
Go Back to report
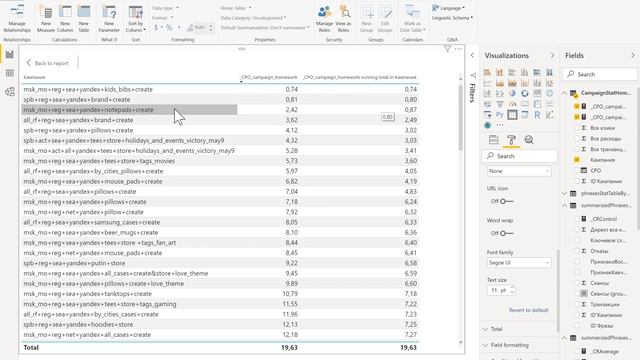click(x=47, y=63)
